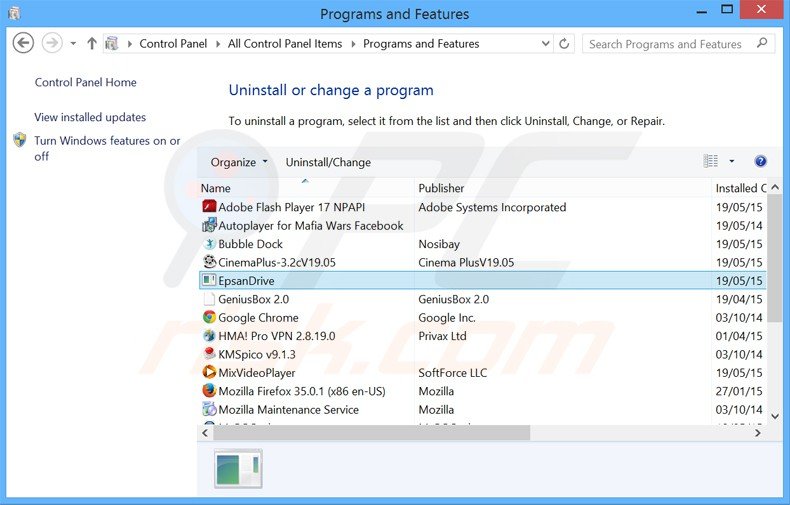The width and height of the screenshot is (790, 505).
Task: Click the 27/01/15 install date cell
Action: (x=739, y=391)
